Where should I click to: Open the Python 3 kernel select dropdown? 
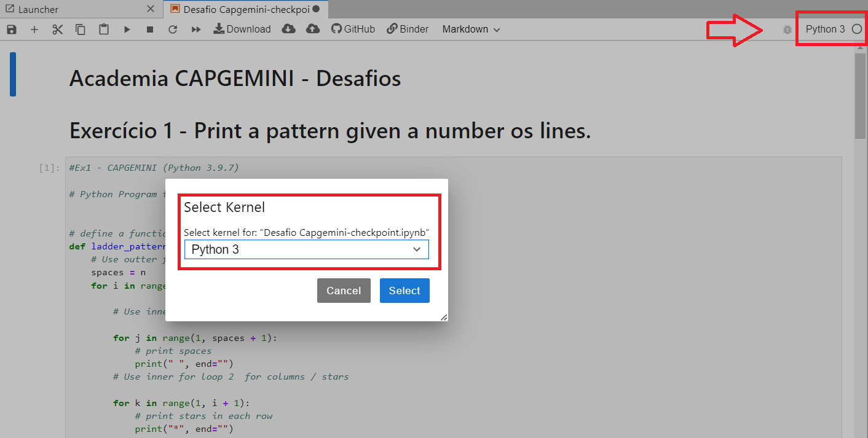307,249
